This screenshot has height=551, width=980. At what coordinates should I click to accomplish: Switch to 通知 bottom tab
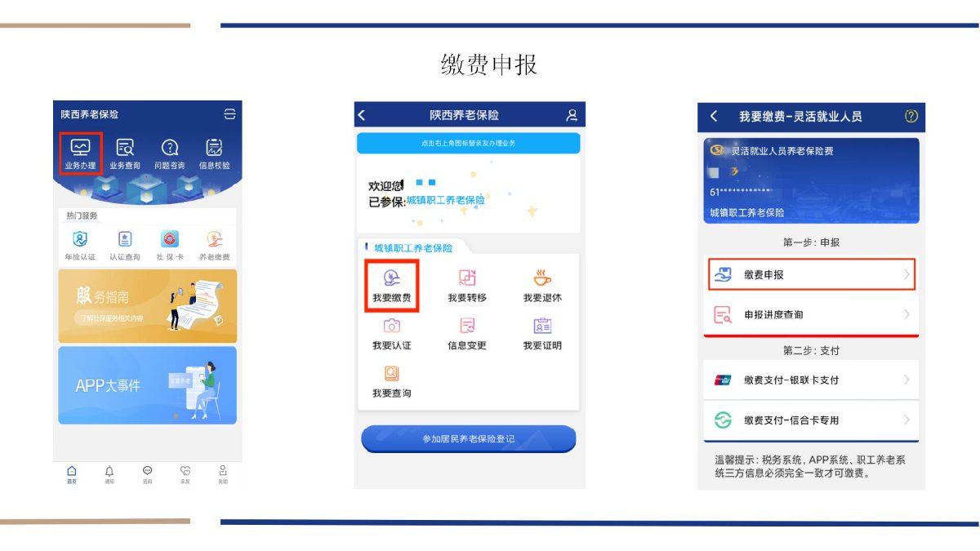coord(109,474)
